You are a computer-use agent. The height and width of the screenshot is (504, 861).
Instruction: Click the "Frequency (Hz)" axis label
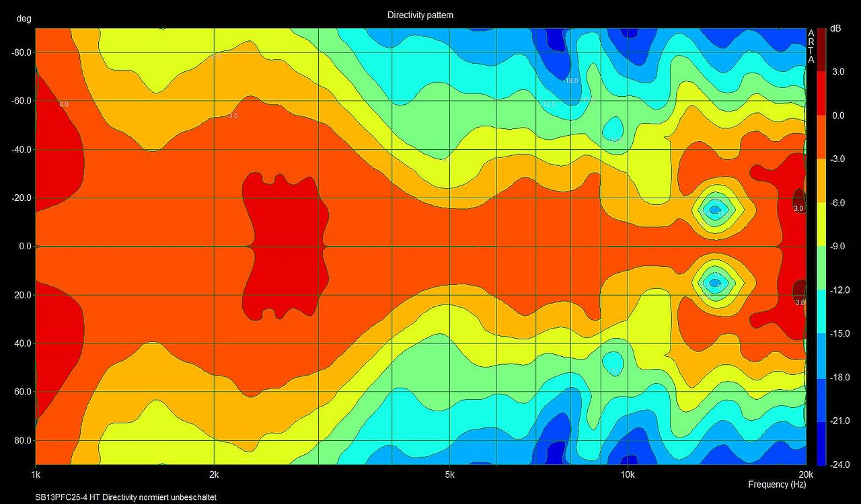pyautogui.click(x=777, y=485)
